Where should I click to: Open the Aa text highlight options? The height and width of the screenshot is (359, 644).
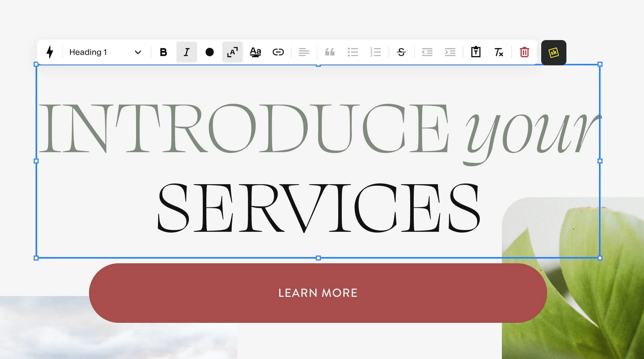(x=255, y=52)
